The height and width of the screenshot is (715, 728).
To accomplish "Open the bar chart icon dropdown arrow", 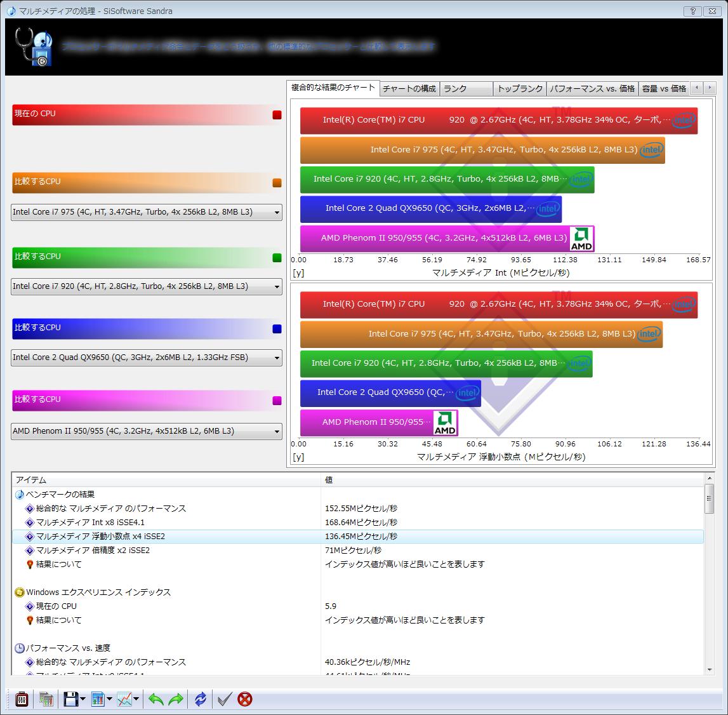I will [110, 698].
